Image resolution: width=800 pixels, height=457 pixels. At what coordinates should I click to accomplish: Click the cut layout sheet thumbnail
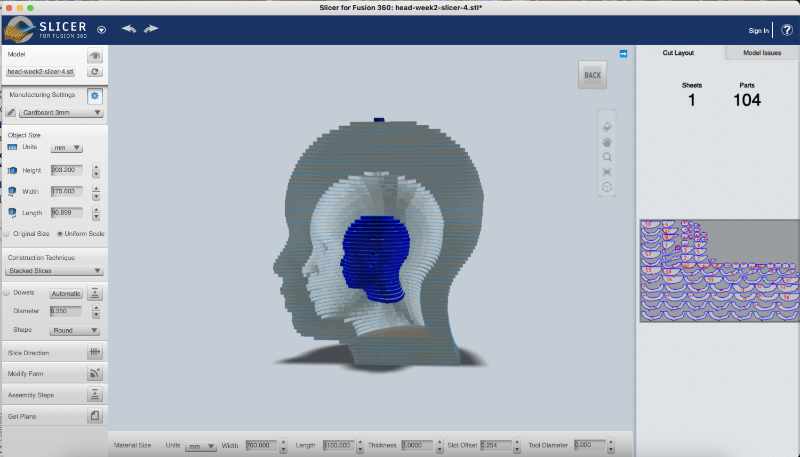718,270
